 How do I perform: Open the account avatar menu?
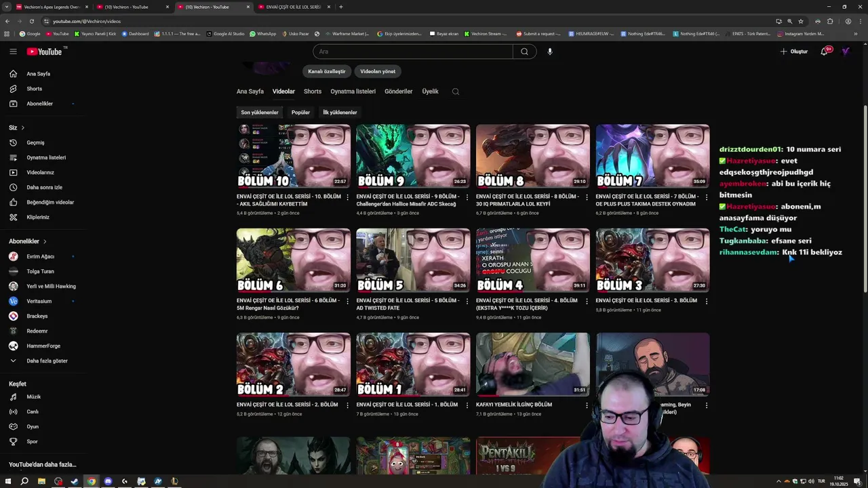click(x=846, y=52)
